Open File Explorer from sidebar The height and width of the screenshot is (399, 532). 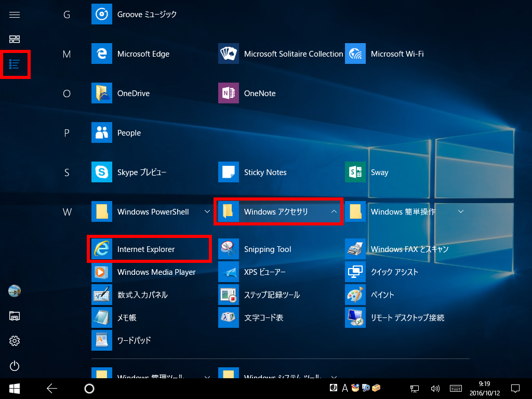pyautogui.click(x=14, y=316)
